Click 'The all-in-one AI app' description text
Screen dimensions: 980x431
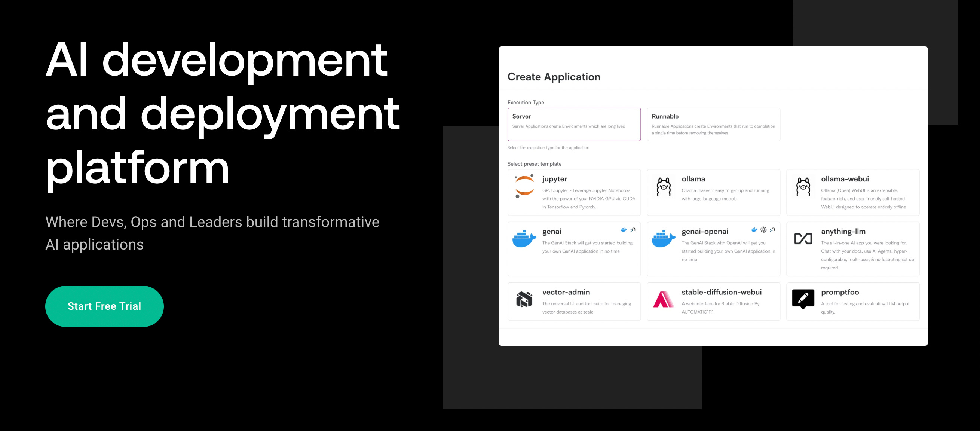tap(867, 255)
